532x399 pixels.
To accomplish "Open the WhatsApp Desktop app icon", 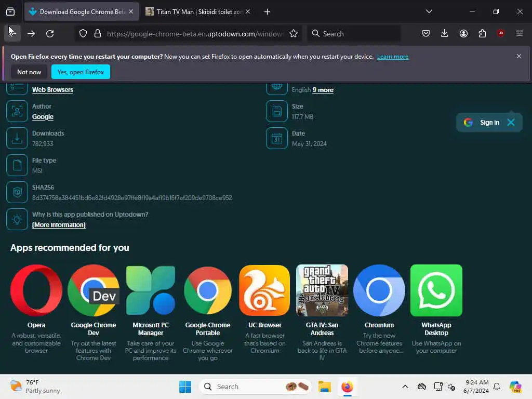I will click(x=436, y=290).
